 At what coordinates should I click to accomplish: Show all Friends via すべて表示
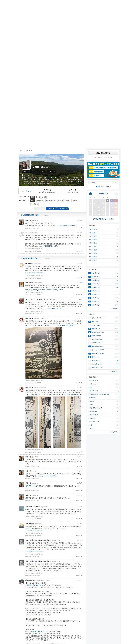tap(114, 371)
